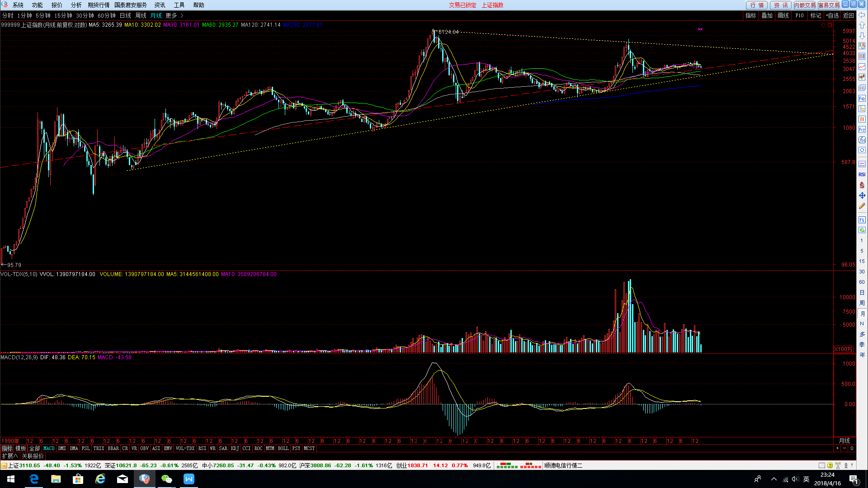Click the f(x) formula icon
The height and width of the screenshot is (488, 868).
pos(862,140)
